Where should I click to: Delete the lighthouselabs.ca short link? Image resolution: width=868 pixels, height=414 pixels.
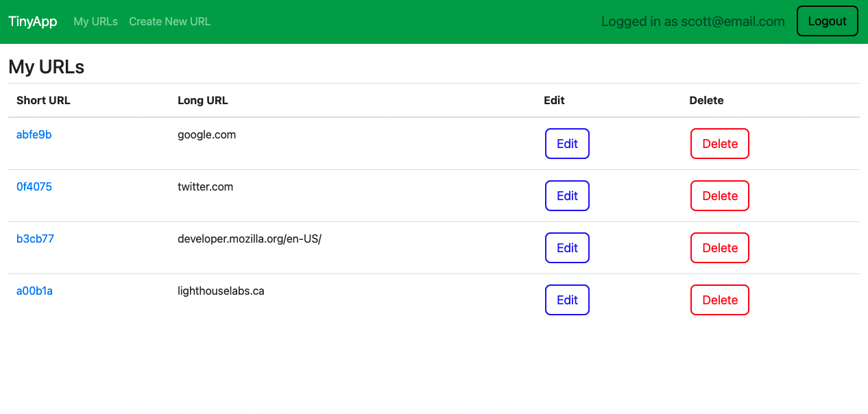pos(719,300)
